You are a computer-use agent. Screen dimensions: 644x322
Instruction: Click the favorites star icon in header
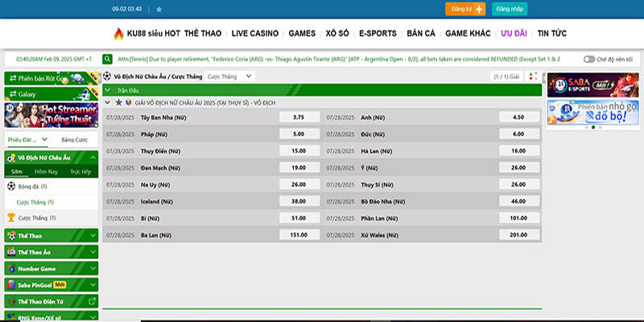[x=159, y=9]
